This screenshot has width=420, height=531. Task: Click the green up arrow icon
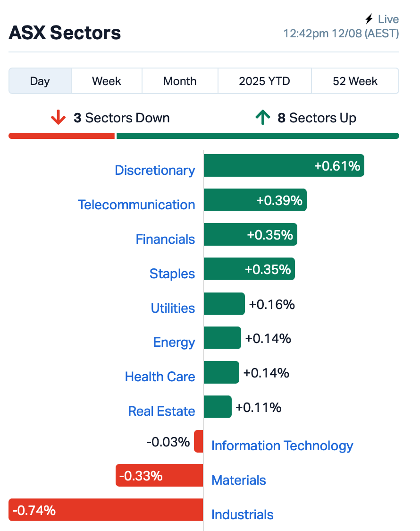click(263, 117)
